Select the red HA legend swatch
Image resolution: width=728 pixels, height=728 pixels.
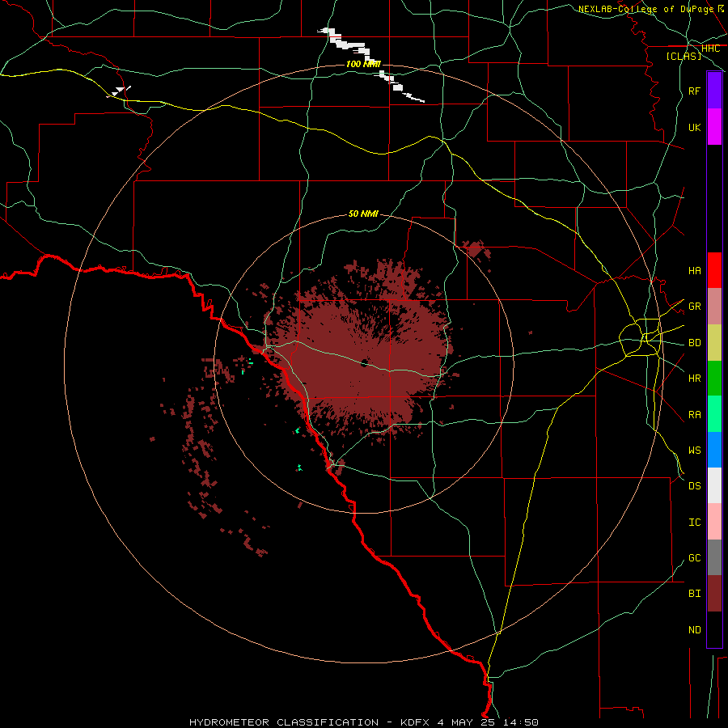pyautogui.click(x=714, y=270)
